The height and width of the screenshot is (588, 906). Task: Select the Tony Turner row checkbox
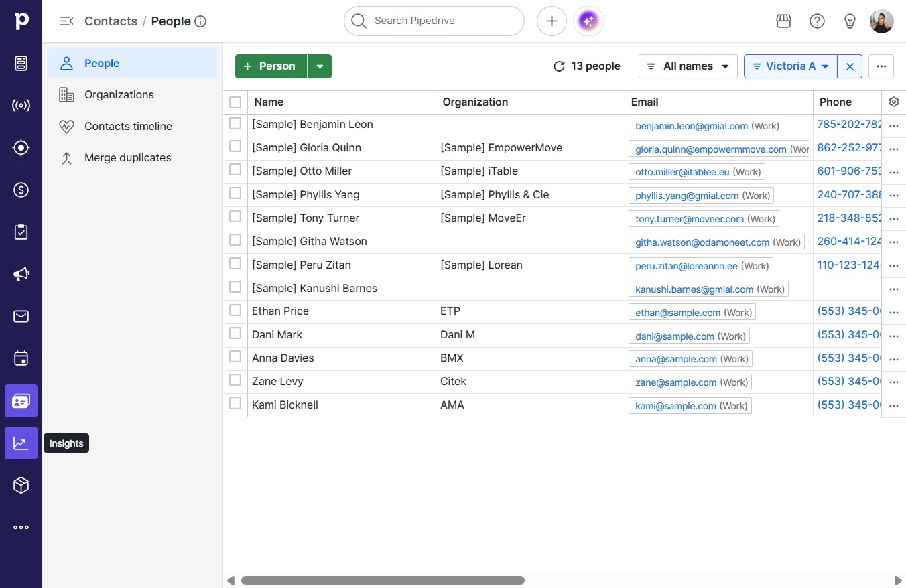(235, 216)
